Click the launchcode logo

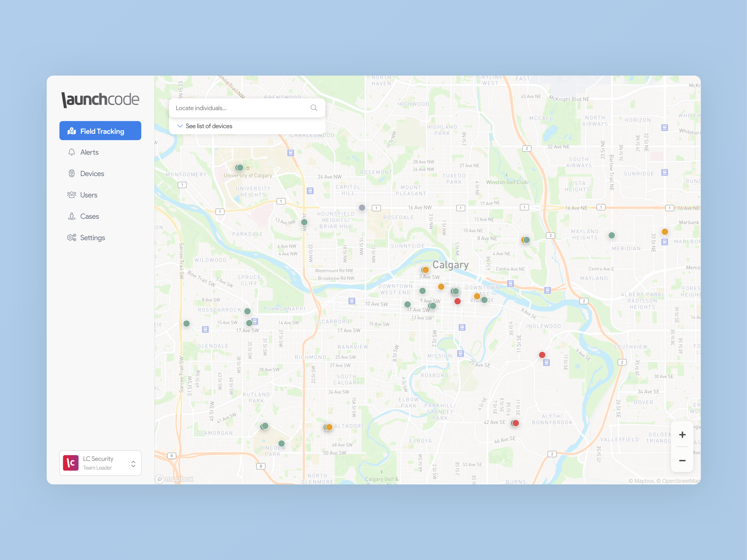[100, 100]
